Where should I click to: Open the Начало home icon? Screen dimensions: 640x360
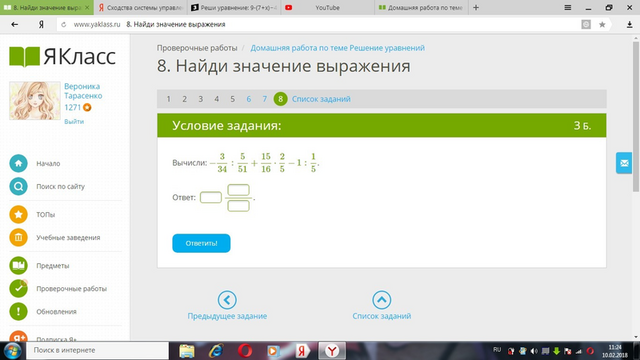[x=18, y=163]
